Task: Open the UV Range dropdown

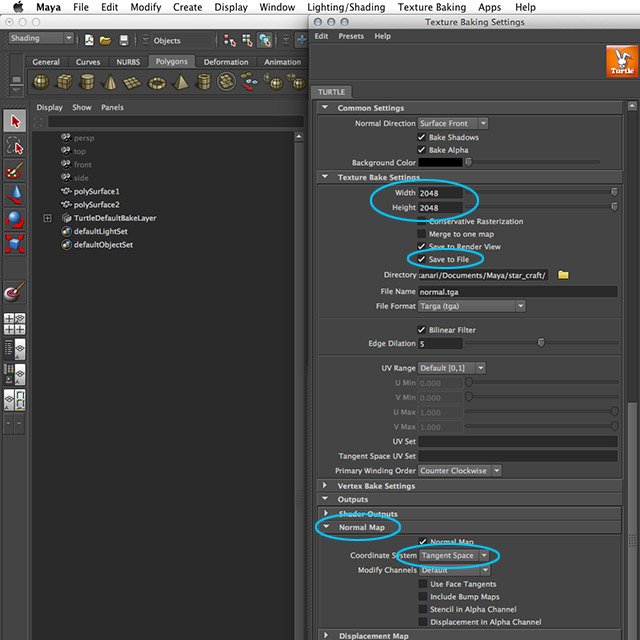Action: pyautogui.click(x=452, y=368)
